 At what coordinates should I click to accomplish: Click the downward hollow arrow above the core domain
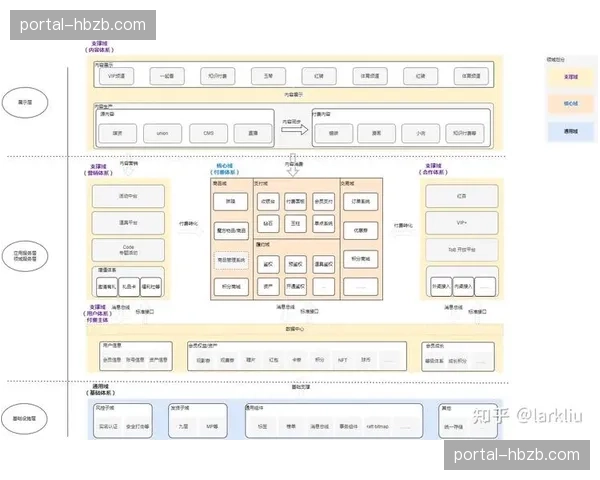pyautogui.click(x=293, y=161)
